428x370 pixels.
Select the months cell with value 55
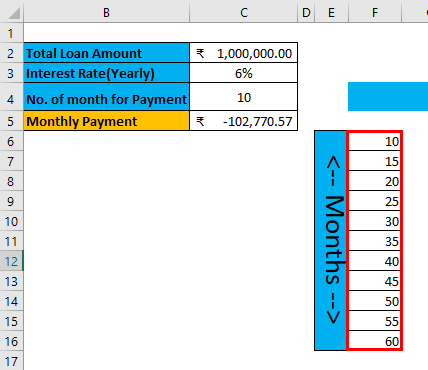(x=374, y=321)
